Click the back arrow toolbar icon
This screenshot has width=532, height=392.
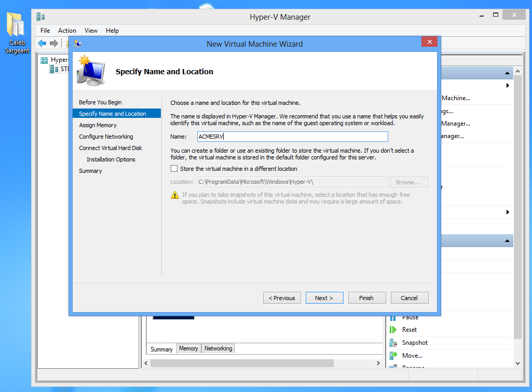tap(42, 44)
